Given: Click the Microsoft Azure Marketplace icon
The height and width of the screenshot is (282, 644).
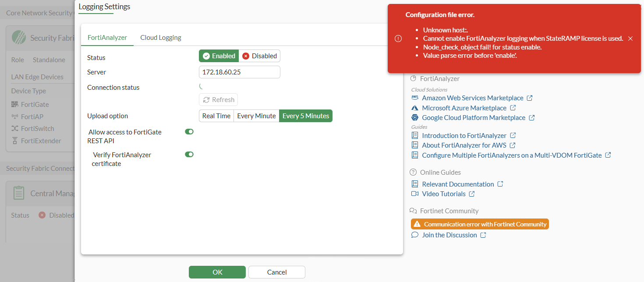Looking at the screenshot, I should coord(415,108).
